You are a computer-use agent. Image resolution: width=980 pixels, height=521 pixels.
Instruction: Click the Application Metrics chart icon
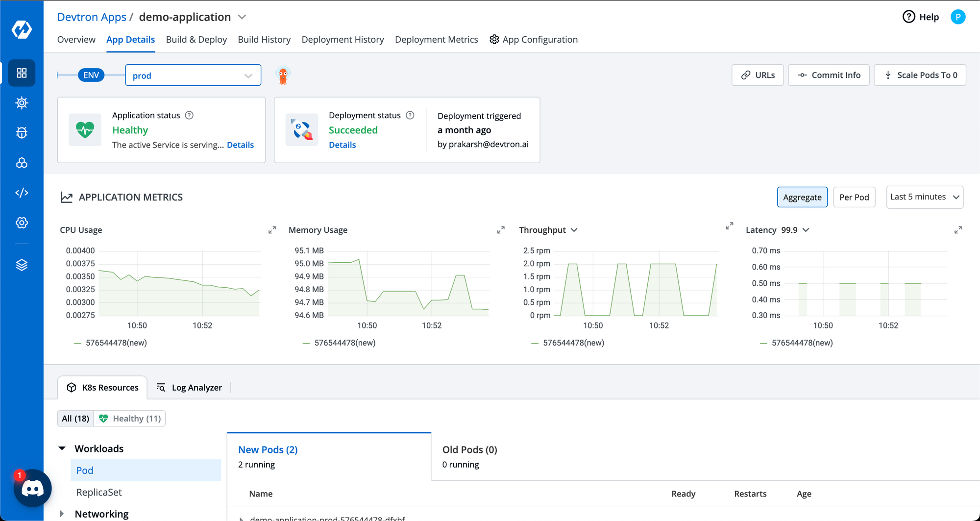tap(67, 197)
